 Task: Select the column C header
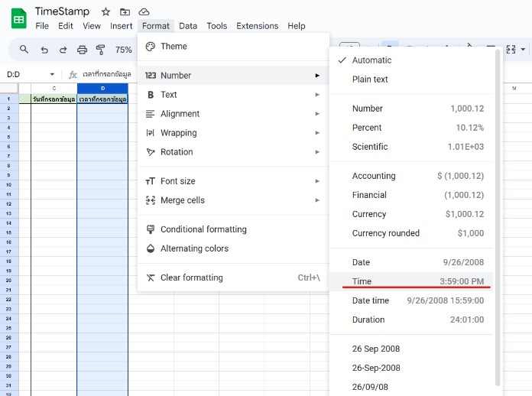(54, 88)
